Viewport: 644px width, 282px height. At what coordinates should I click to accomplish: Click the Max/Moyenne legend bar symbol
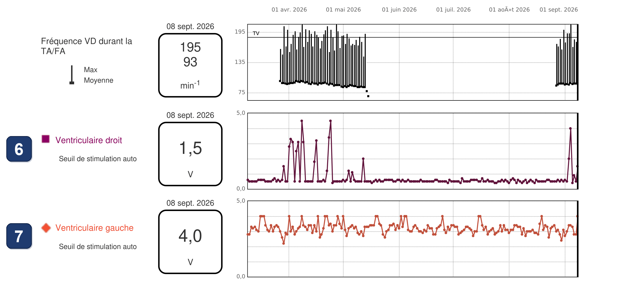pyautogui.click(x=72, y=75)
